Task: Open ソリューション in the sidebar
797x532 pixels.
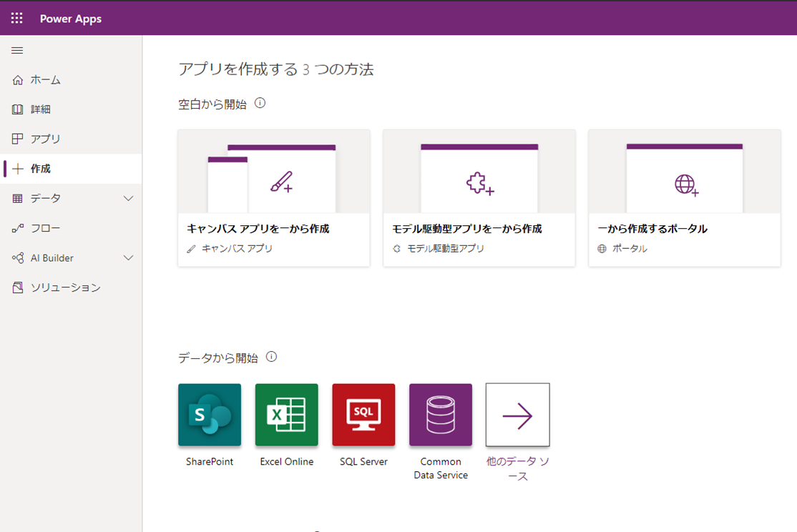Action: click(71, 287)
